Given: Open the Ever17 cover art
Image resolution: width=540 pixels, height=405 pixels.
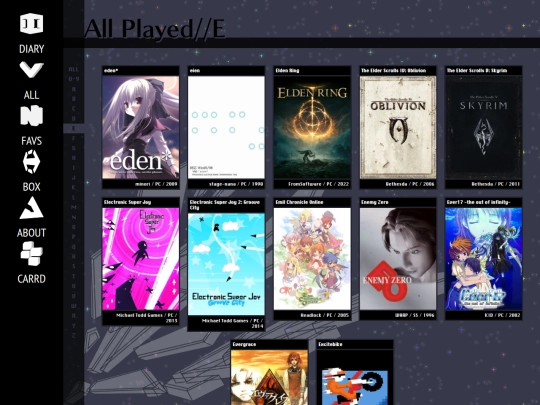Looking at the screenshot, I should [484, 259].
